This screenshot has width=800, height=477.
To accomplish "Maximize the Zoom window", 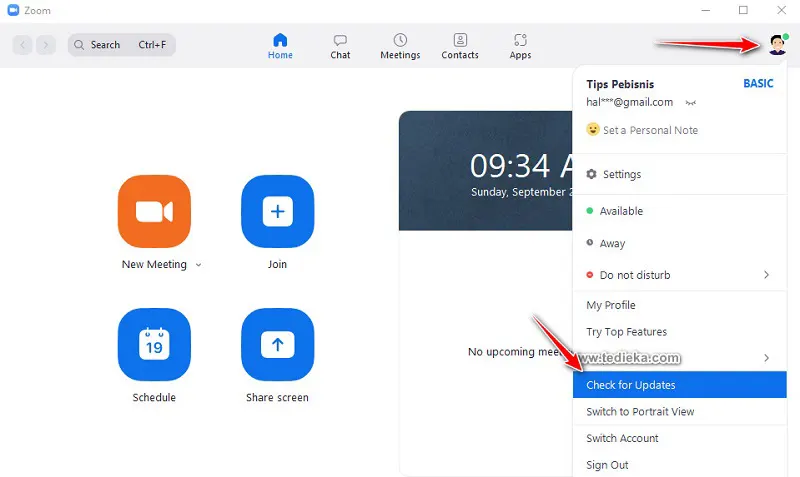I will 743,10.
